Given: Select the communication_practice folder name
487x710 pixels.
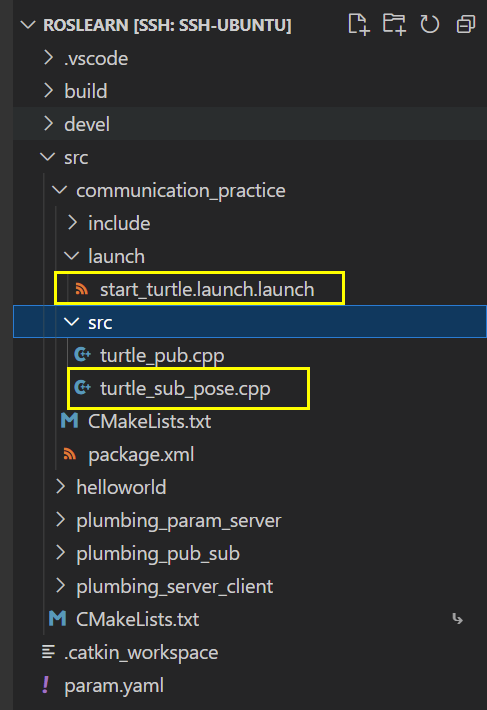Looking at the screenshot, I should pos(181,191).
